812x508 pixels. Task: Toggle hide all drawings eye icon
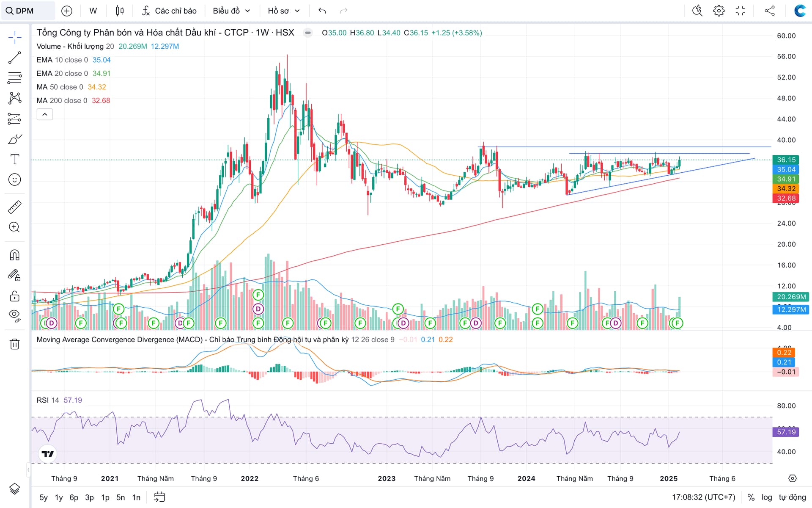pyautogui.click(x=14, y=315)
